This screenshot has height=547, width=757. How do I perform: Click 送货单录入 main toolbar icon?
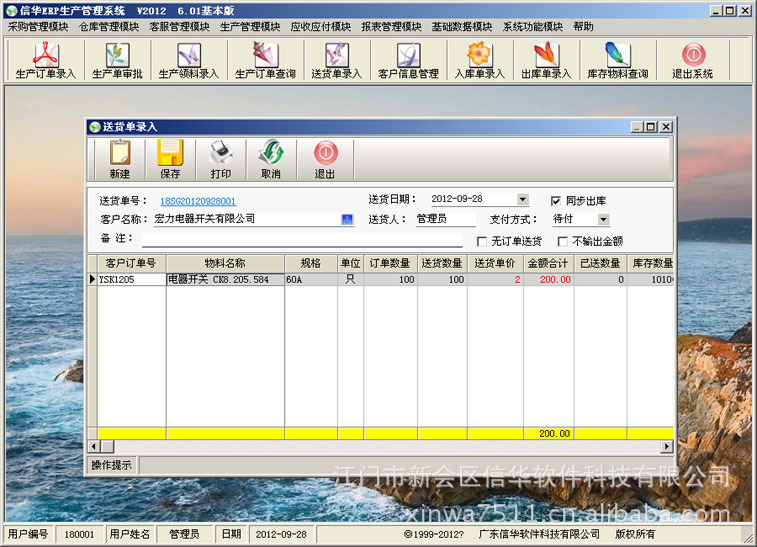click(336, 61)
